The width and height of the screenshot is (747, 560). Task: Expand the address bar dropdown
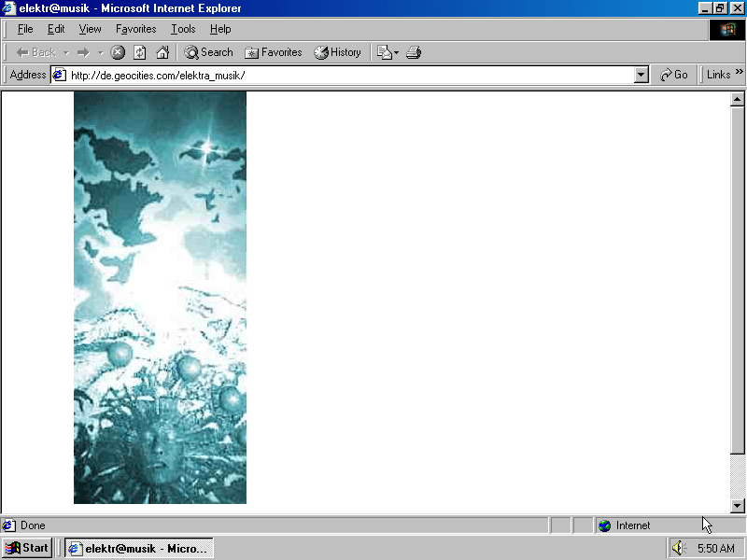pos(641,75)
